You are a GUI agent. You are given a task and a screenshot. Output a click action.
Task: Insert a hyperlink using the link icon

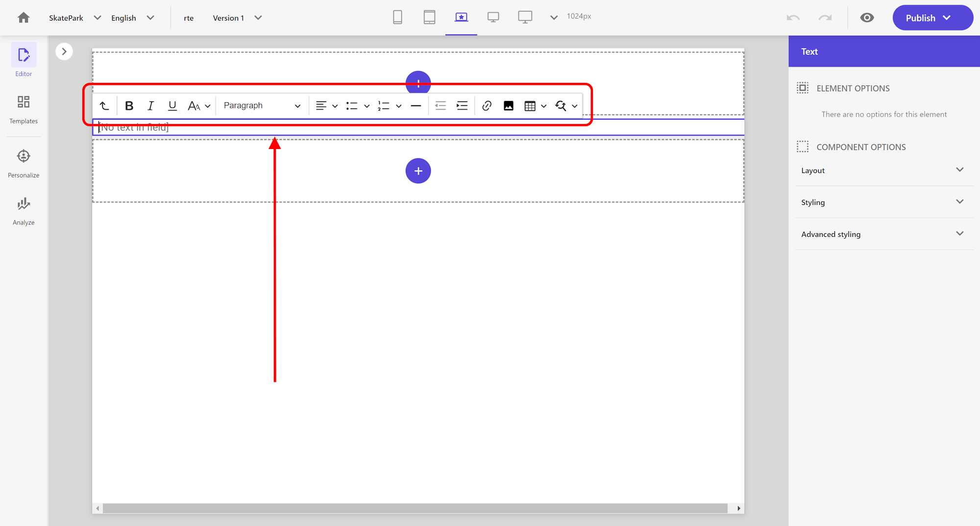point(487,106)
